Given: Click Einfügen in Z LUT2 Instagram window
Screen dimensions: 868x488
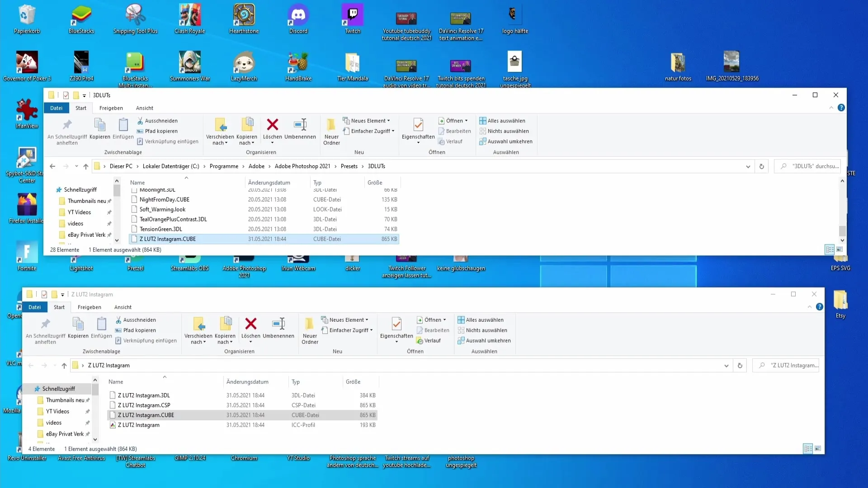Looking at the screenshot, I should pos(101,328).
